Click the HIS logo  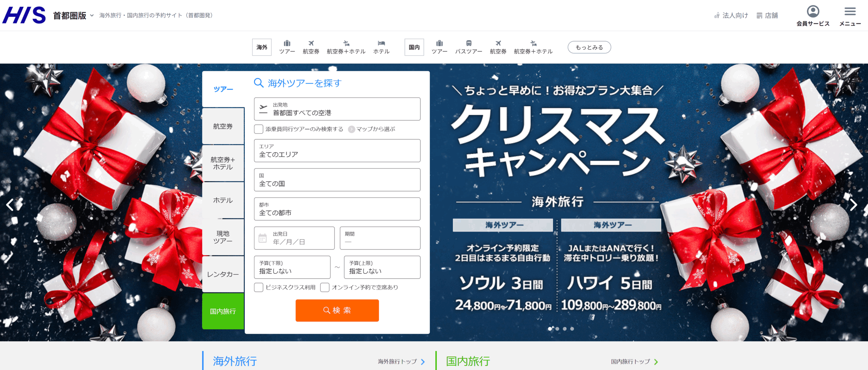coord(24,15)
